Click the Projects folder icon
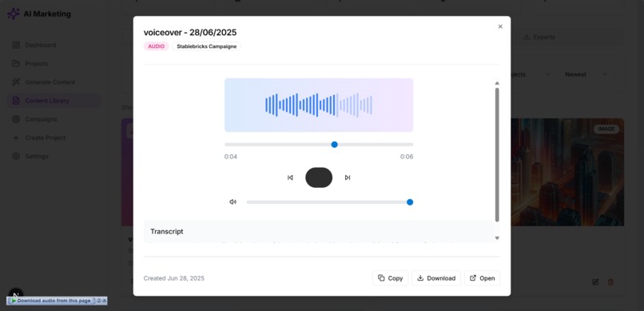The width and height of the screenshot is (644, 311). 16,64
